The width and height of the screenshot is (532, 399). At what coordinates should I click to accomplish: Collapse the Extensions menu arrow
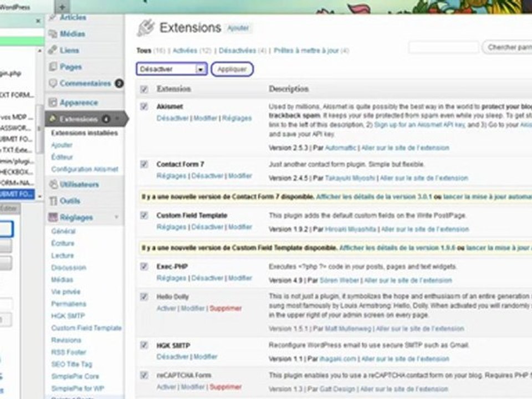pos(117,119)
